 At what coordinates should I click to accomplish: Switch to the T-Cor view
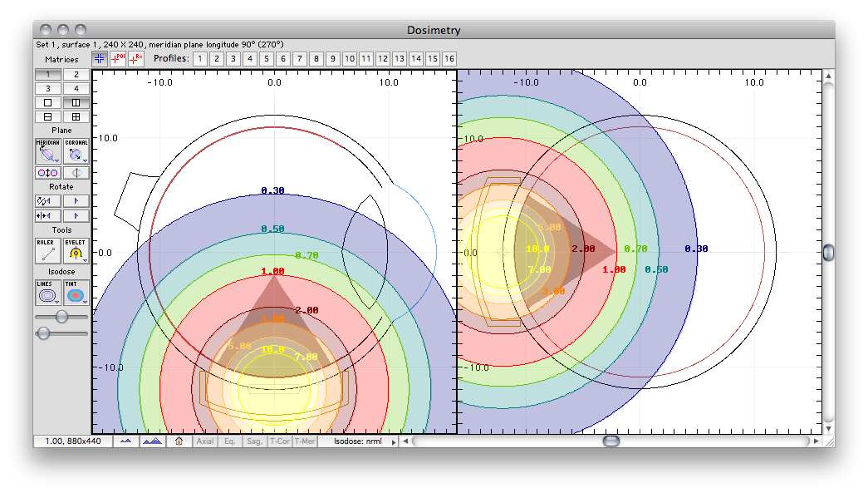click(x=280, y=441)
